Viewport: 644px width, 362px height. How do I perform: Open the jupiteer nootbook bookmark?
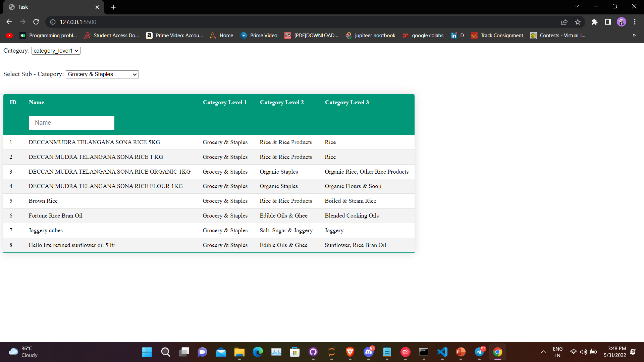[370, 35]
